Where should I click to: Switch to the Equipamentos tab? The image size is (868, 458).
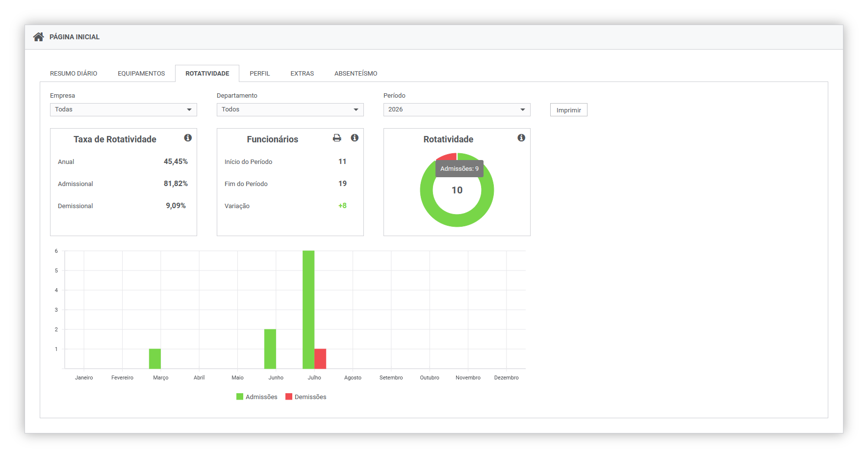pyautogui.click(x=141, y=74)
